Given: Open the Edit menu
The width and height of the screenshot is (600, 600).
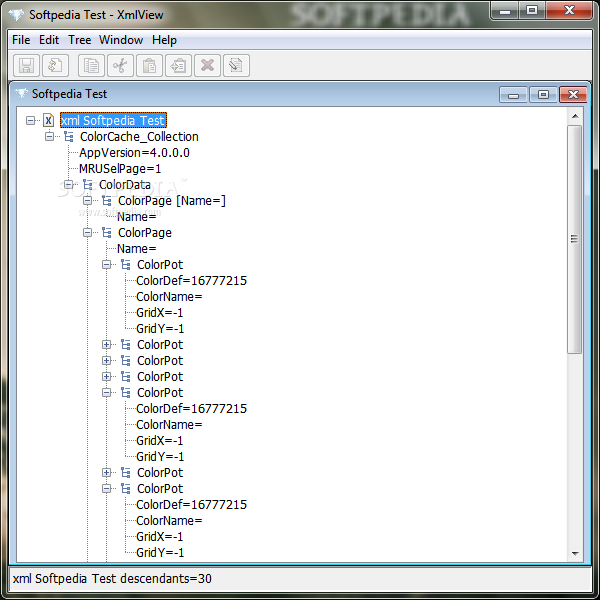Looking at the screenshot, I should 49,40.
